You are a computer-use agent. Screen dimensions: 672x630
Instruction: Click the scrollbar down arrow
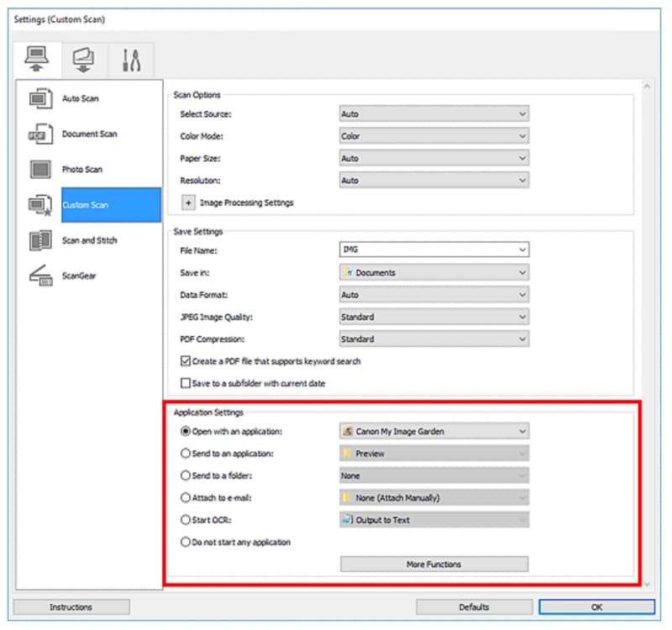[647, 584]
